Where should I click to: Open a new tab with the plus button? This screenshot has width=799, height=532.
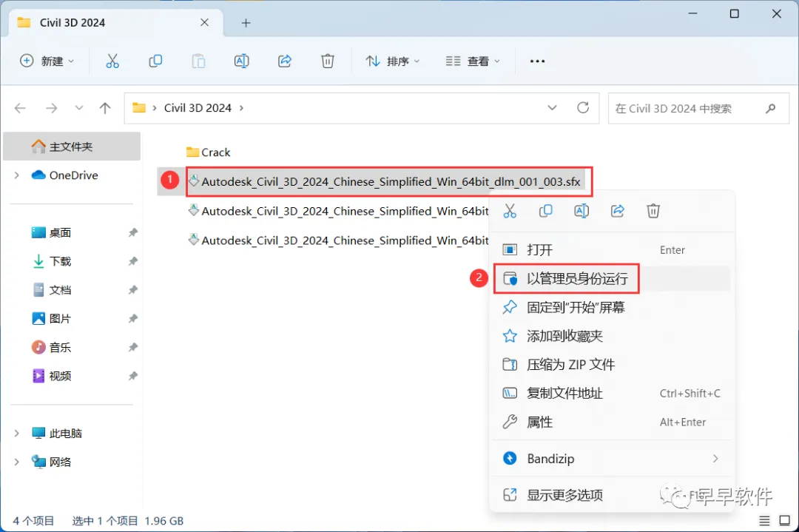[x=246, y=23]
